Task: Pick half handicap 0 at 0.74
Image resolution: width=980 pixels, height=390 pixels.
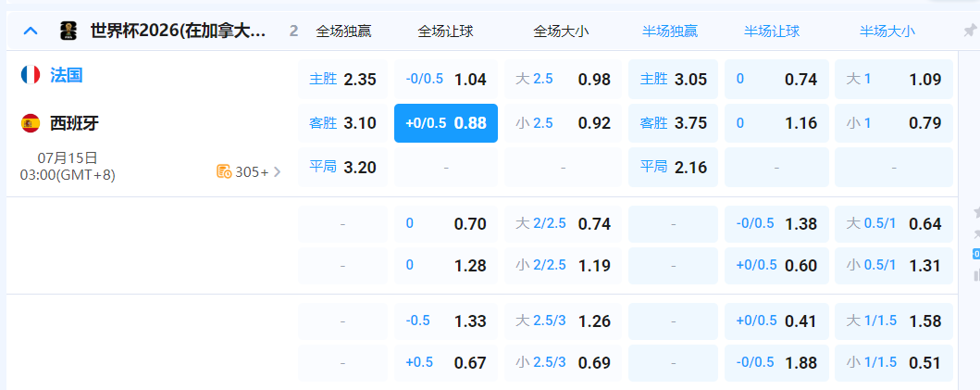Action: [x=777, y=80]
